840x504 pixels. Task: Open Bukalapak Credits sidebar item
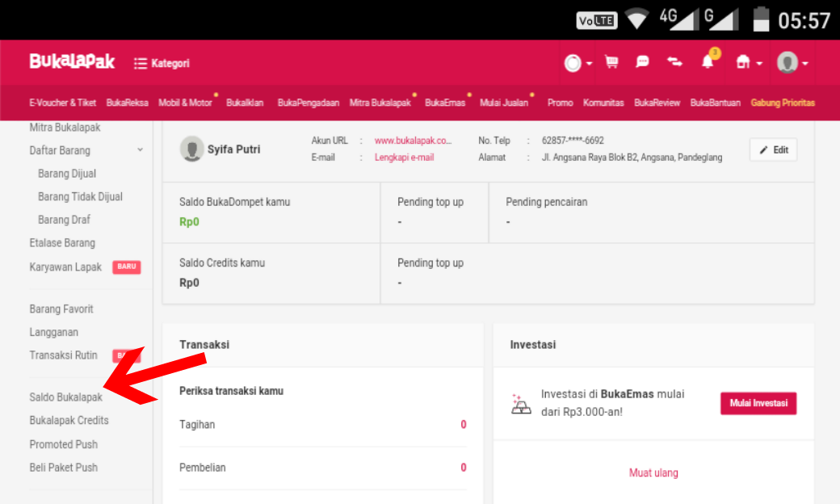tap(69, 421)
